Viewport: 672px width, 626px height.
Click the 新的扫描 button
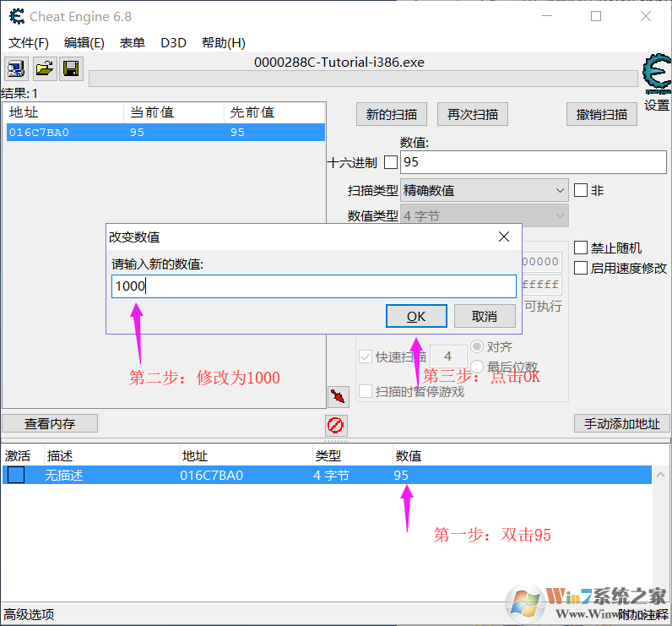pos(392,114)
